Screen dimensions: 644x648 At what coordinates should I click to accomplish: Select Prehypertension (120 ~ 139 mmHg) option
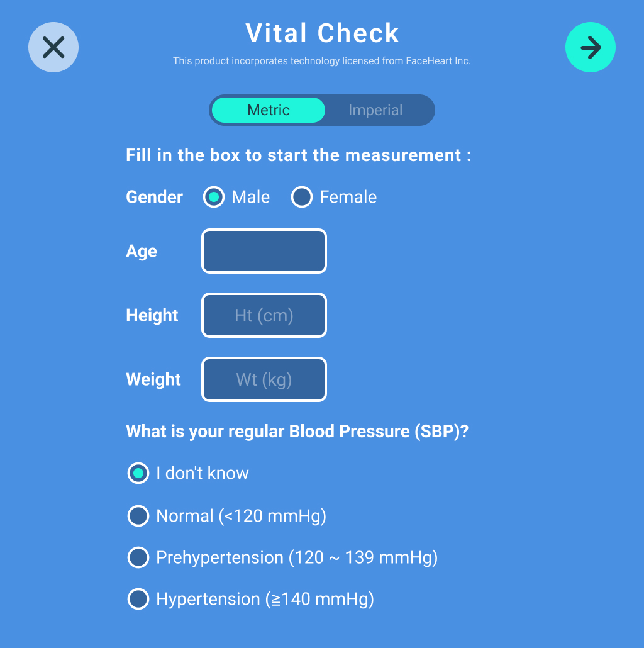pos(138,557)
